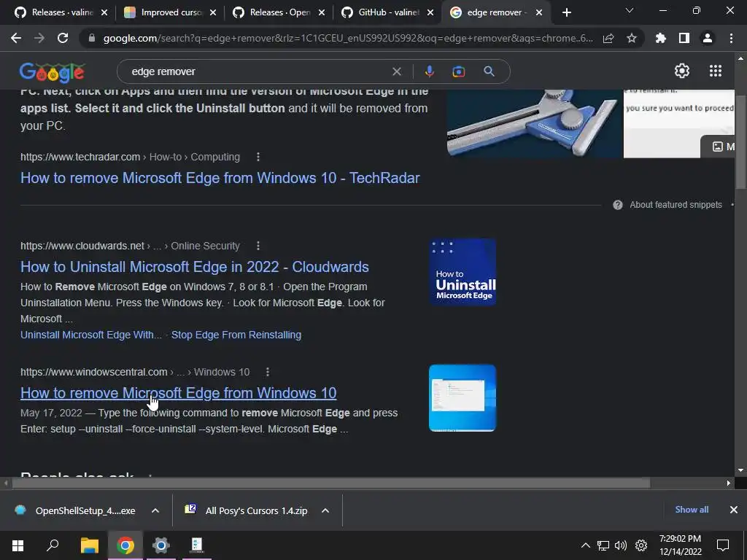Submit search with magnifier icon
This screenshot has width=747, height=560.
(x=489, y=71)
